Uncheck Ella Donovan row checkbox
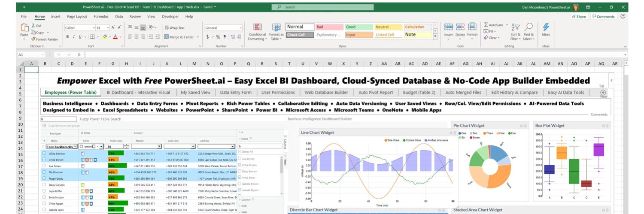 (44, 172)
